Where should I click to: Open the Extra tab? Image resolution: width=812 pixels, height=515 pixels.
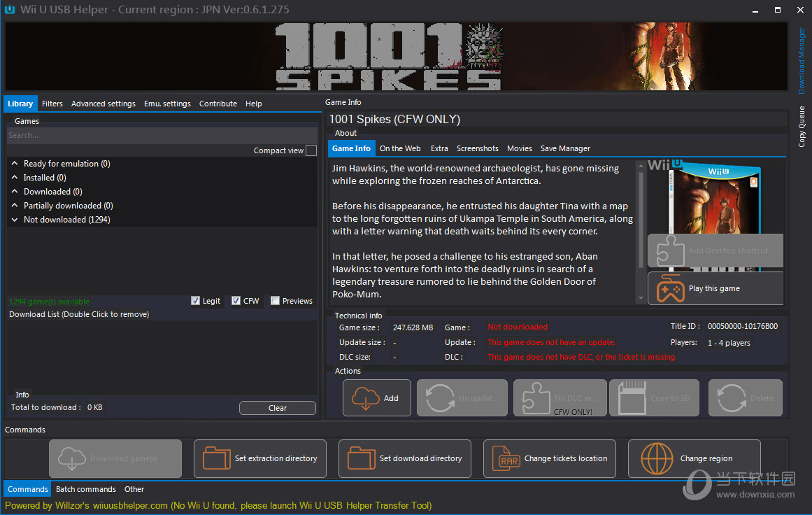(x=439, y=148)
